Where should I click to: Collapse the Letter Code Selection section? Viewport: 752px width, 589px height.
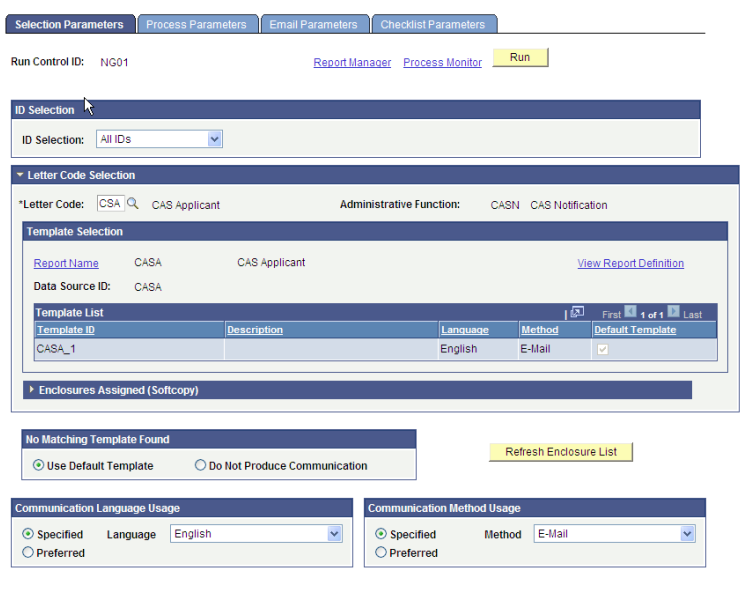pos(20,175)
